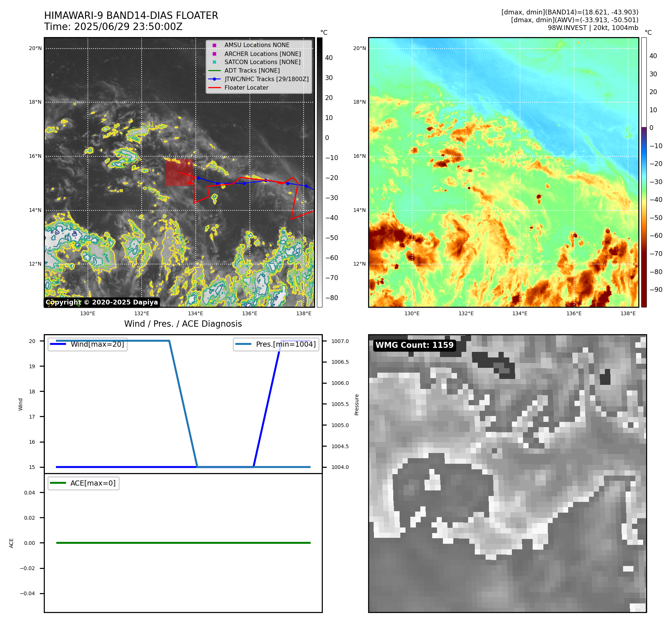Screen dimensions: 672x626
Task: Click the −80 tick on the grayscale colorbar
Action: (332, 298)
